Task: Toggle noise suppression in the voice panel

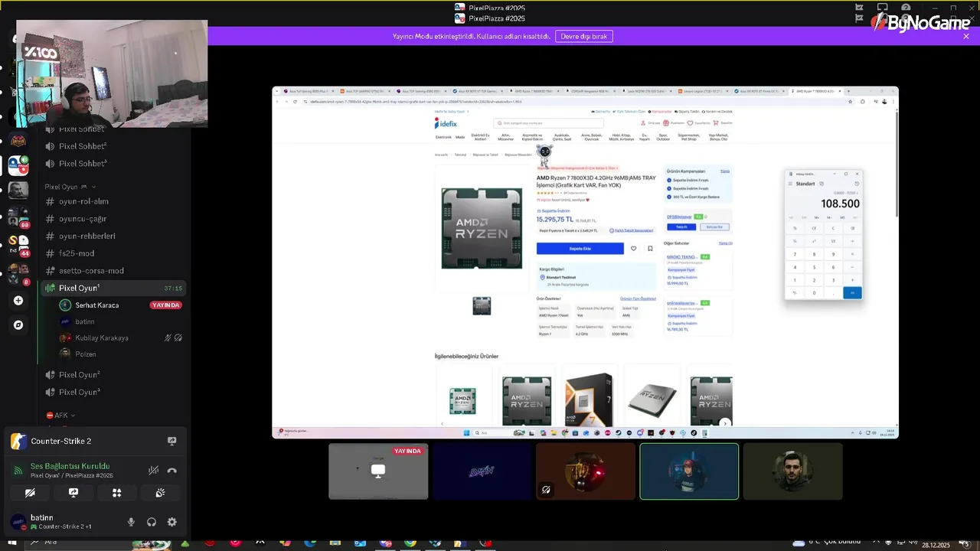Action: (x=153, y=471)
